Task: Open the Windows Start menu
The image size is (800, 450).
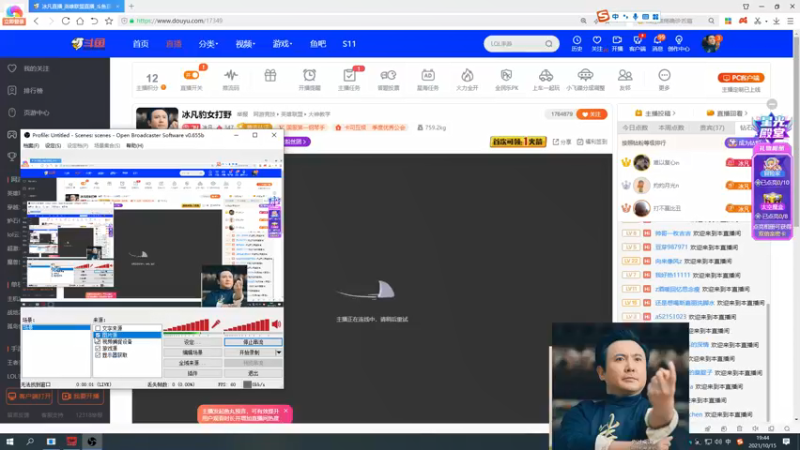Action: [x=10, y=441]
